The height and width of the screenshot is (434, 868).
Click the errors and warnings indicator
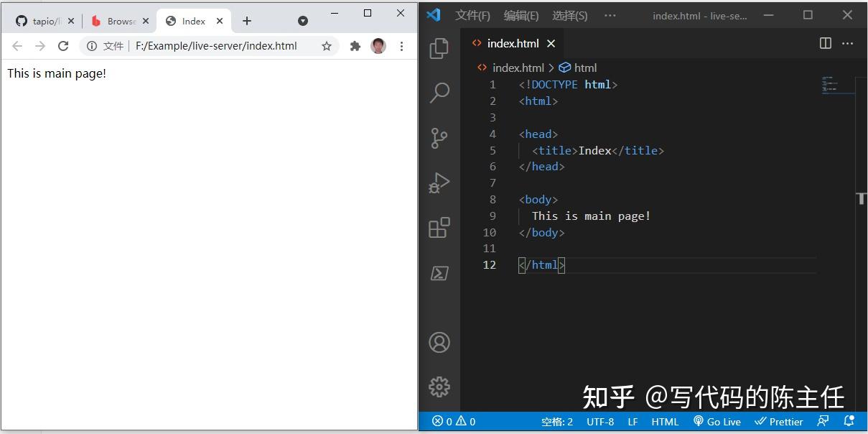coord(452,422)
